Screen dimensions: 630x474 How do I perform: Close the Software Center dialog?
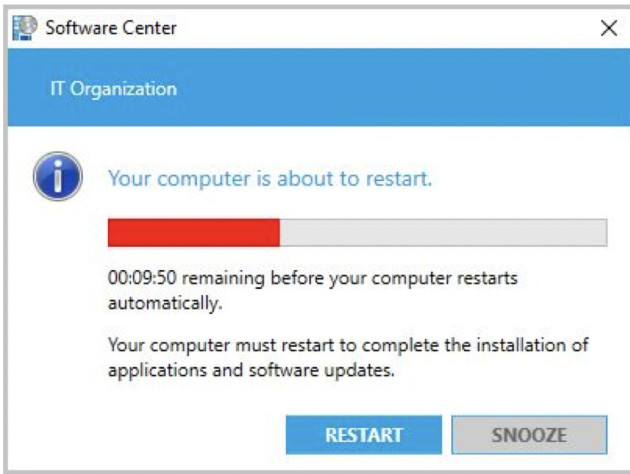607,27
